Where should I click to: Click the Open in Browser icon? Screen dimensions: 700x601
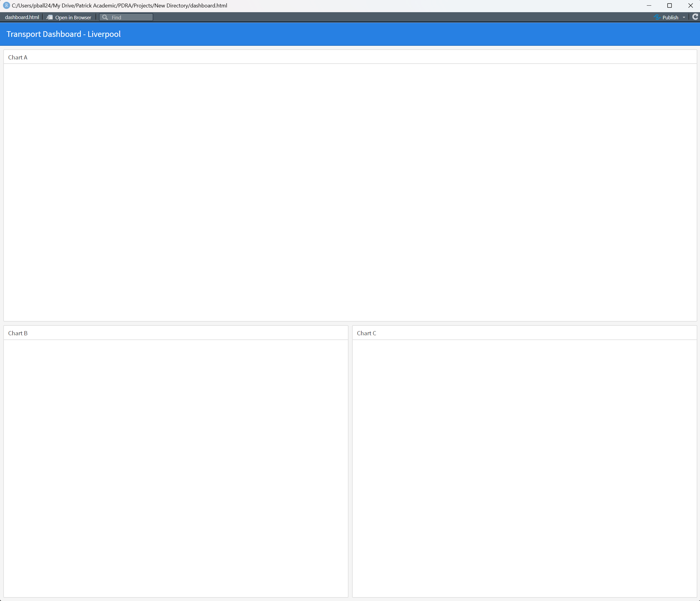pos(50,17)
